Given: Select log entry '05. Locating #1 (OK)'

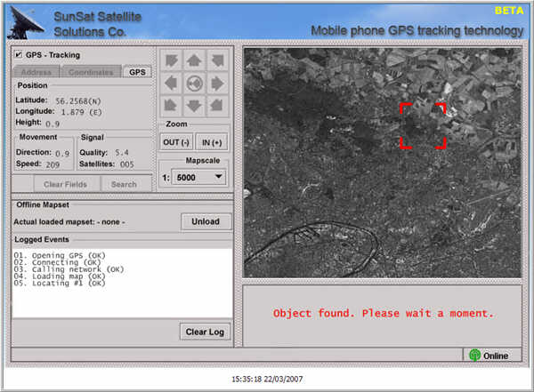Looking at the screenshot, I should 60,283.
